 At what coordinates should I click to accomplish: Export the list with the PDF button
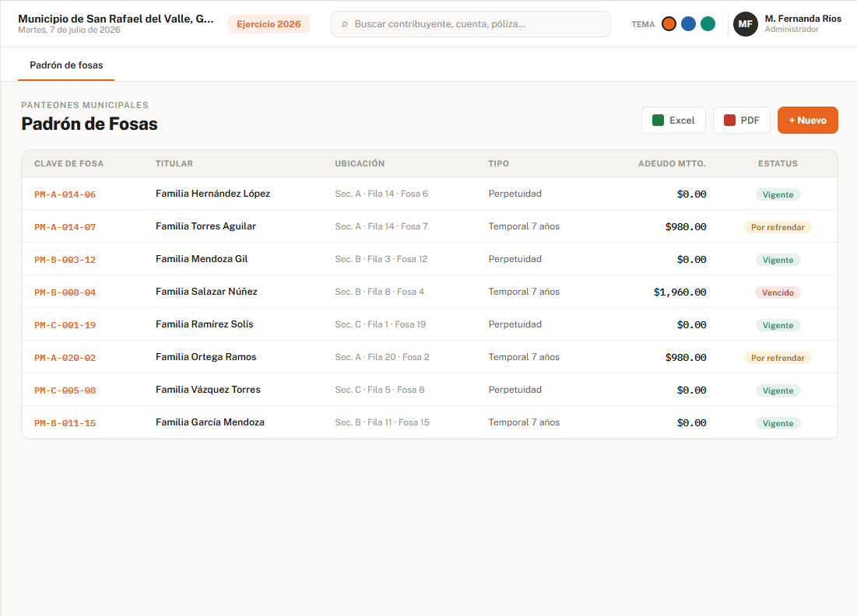pyautogui.click(x=742, y=120)
